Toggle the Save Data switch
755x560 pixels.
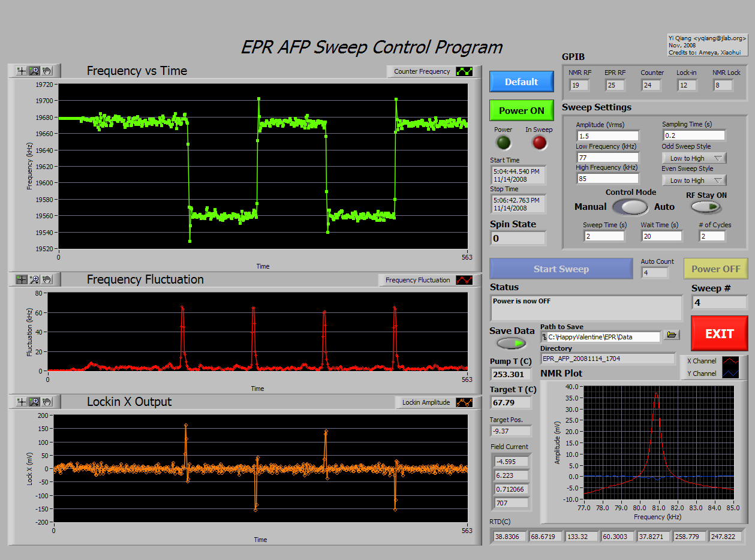(512, 343)
